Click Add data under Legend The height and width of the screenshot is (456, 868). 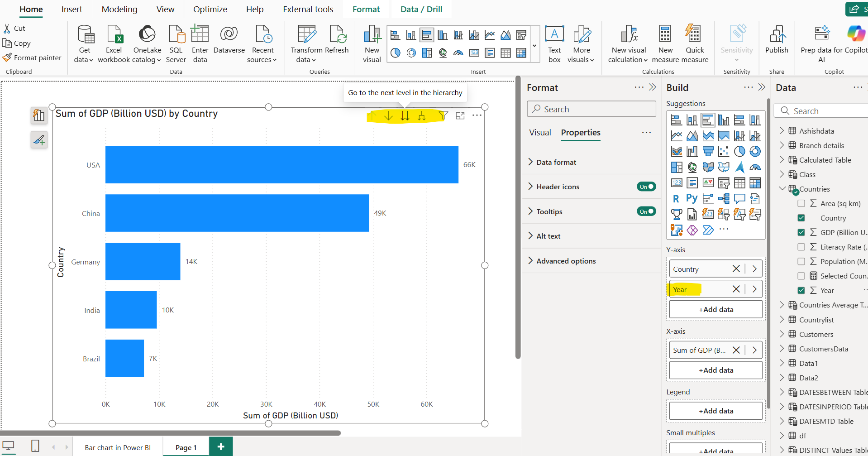point(715,410)
